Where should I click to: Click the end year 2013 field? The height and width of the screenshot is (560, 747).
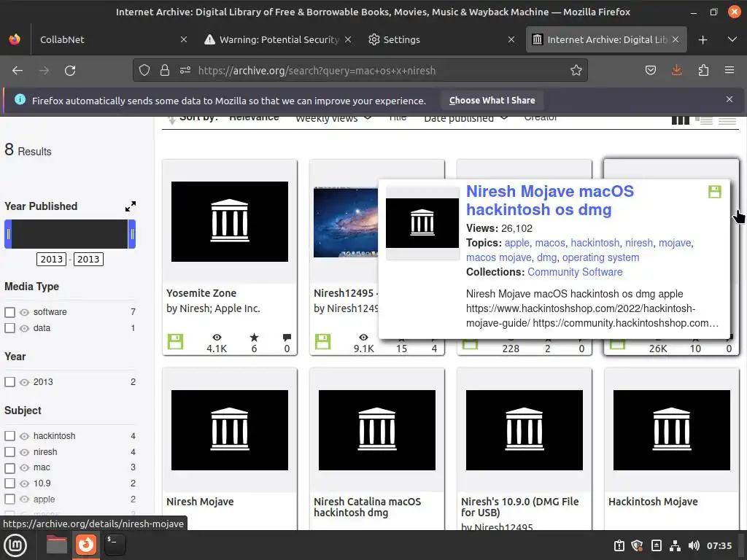pos(88,259)
